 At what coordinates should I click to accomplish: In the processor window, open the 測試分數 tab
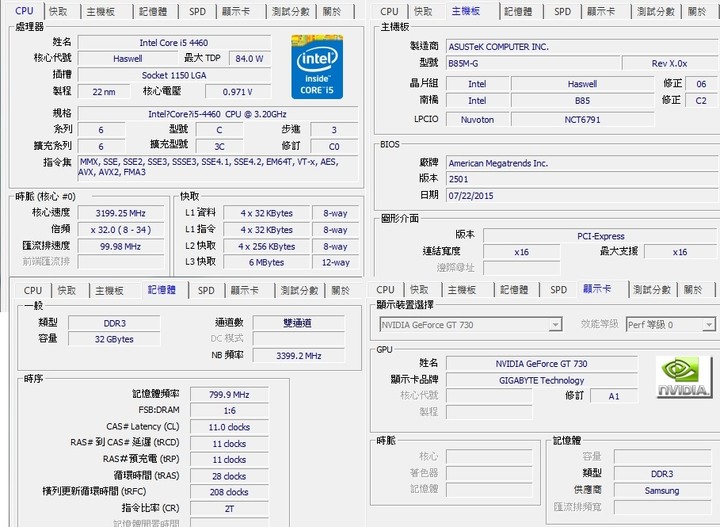pos(291,11)
